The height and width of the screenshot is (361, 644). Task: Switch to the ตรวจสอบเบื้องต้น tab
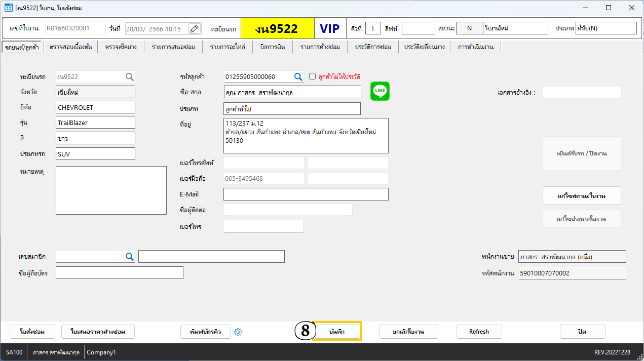(71, 47)
